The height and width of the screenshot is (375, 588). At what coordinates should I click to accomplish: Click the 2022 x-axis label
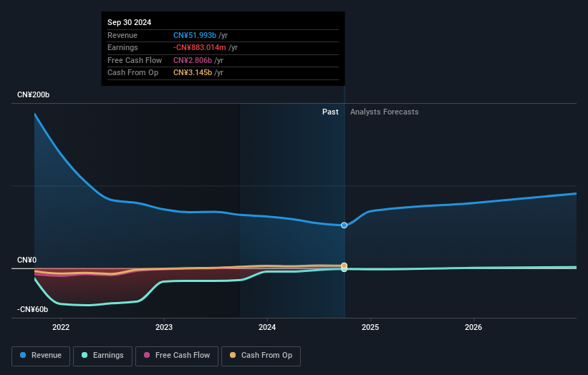tap(61, 327)
